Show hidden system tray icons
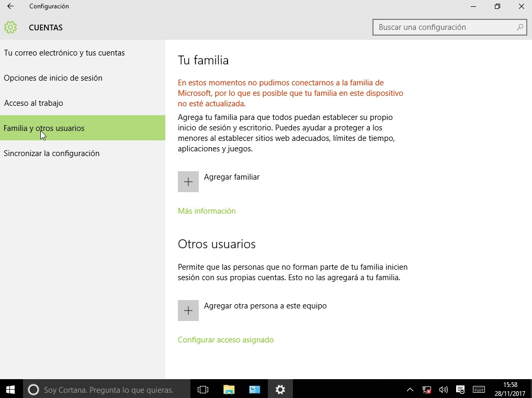The width and height of the screenshot is (532, 398). click(x=410, y=389)
